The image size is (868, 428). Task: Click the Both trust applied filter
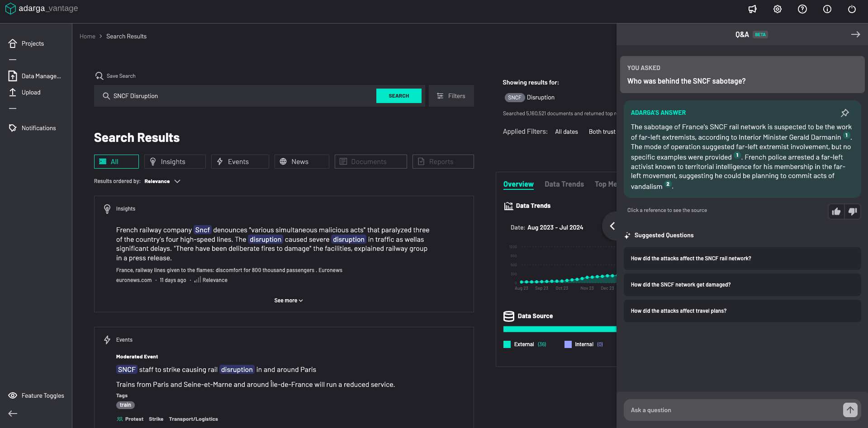pos(602,132)
